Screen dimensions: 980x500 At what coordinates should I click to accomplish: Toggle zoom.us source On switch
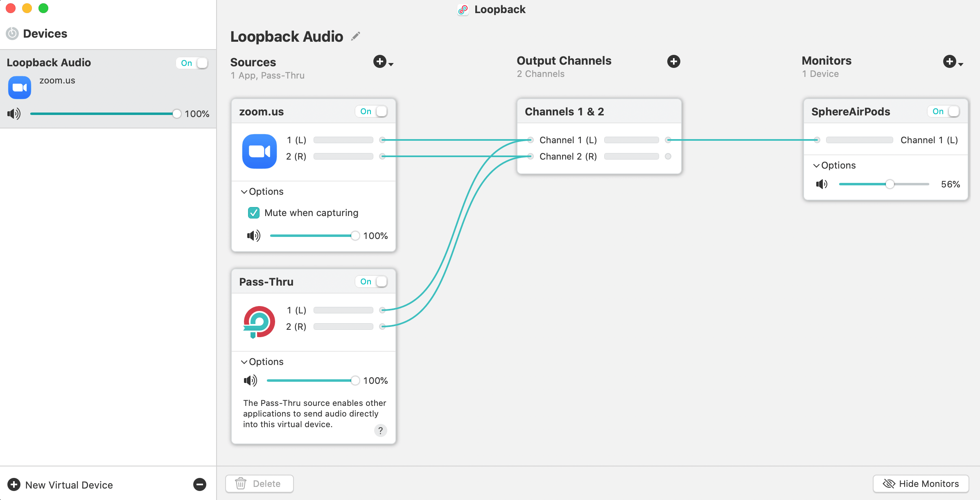pos(371,111)
